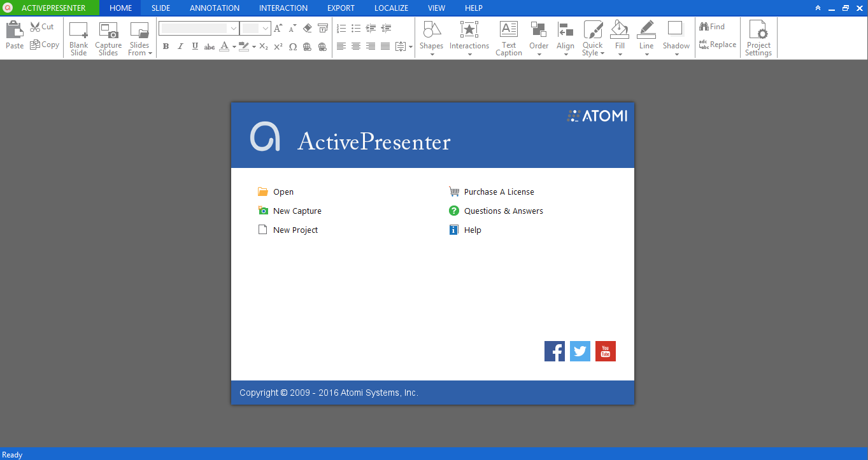The width and height of the screenshot is (868, 460).
Task: Open the Twitter page icon
Action: point(580,351)
